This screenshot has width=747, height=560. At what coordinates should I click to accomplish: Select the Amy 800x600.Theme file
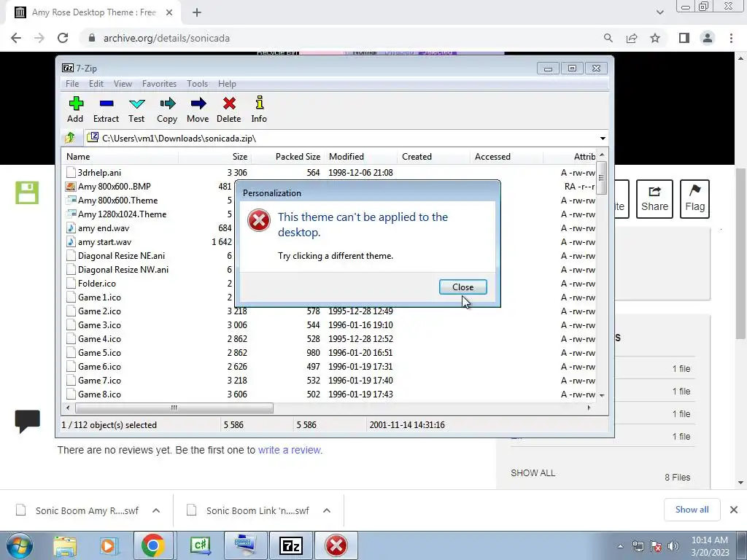point(117,200)
